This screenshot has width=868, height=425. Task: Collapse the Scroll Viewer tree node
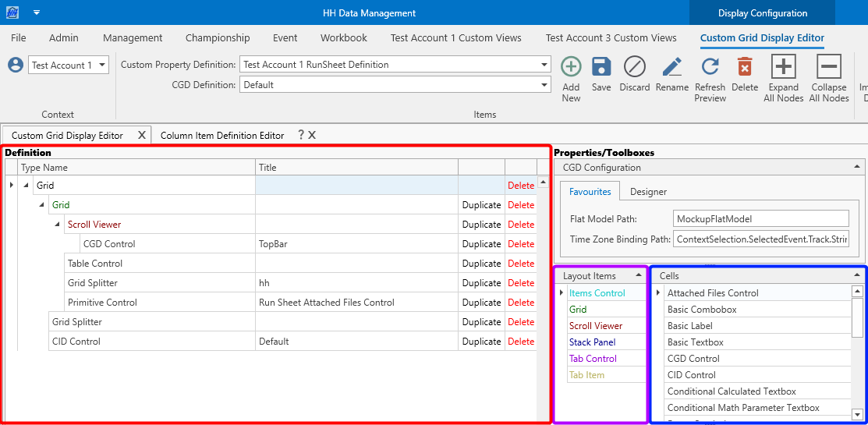click(57, 224)
